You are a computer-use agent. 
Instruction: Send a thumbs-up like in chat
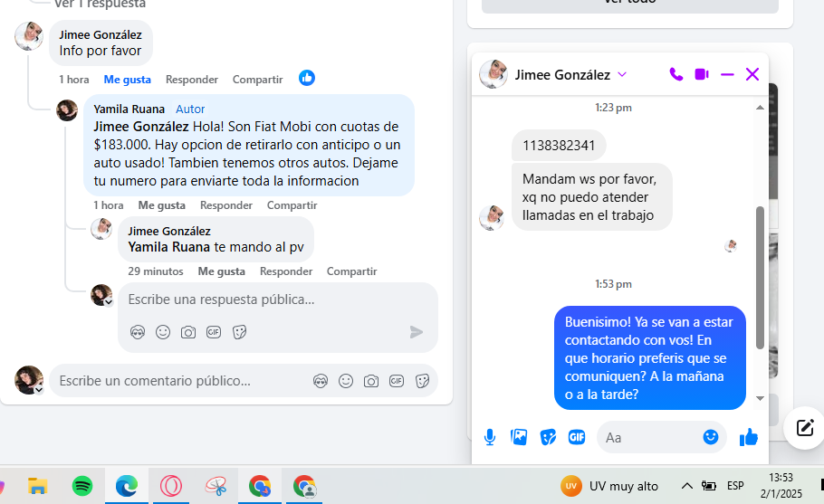pyautogui.click(x=748, y=437)
